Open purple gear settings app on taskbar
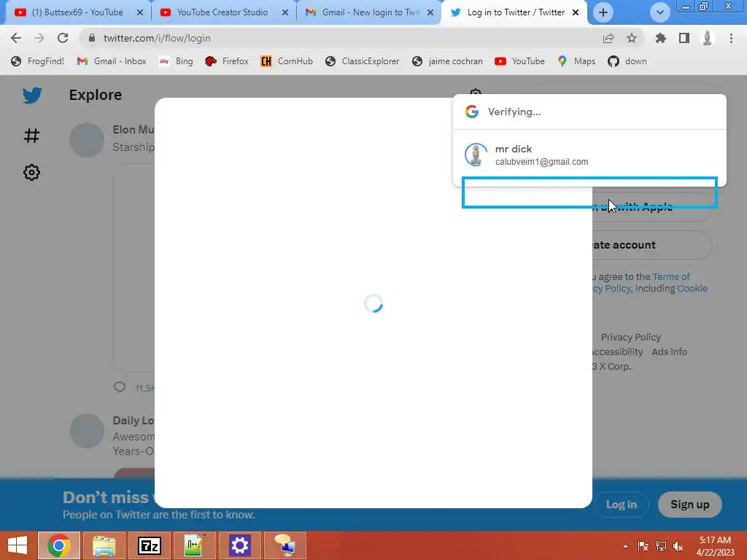This screenshot has height=560, width=747. (239, 545)
